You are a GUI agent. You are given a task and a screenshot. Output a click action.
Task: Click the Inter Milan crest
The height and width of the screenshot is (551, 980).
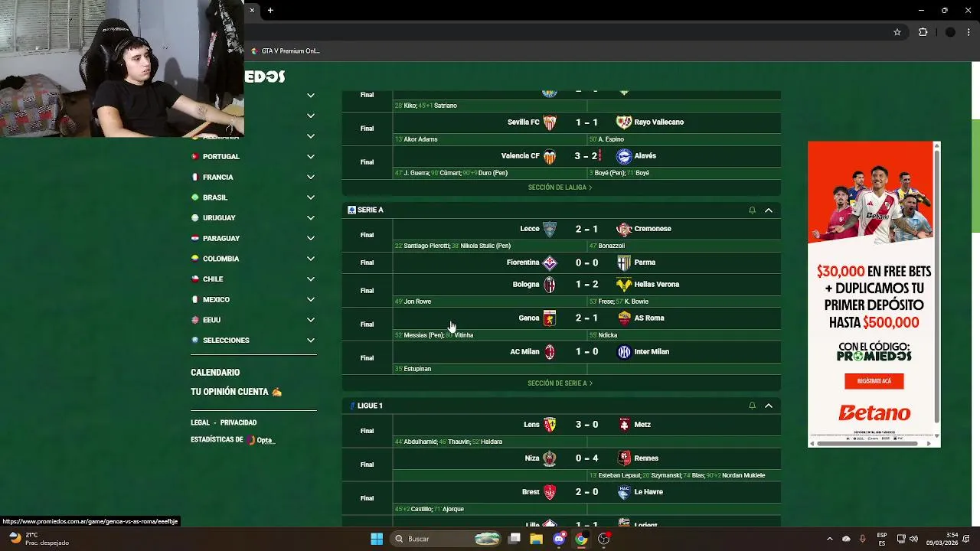pyautogui.click(x=624, y=352)
